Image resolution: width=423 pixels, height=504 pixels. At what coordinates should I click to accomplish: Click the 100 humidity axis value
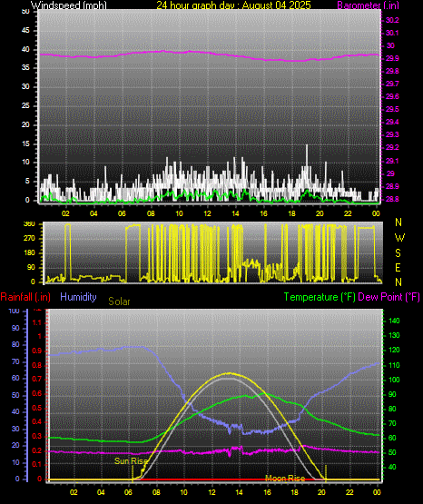pyautogui.click(x=15, y=311)
